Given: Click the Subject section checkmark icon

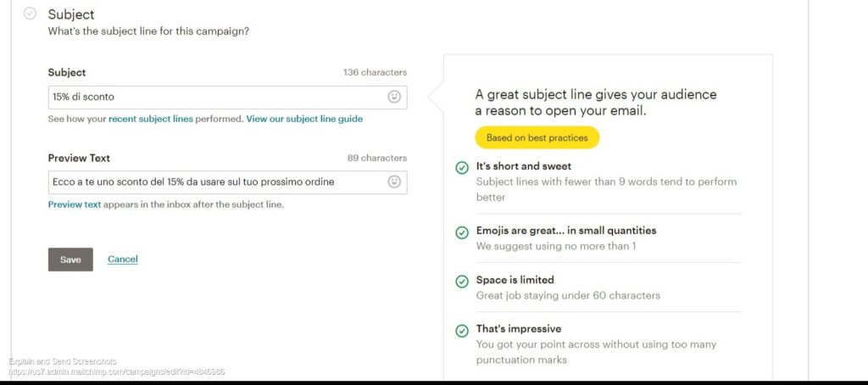Looking at the screenshot, I should click(31, 14).
